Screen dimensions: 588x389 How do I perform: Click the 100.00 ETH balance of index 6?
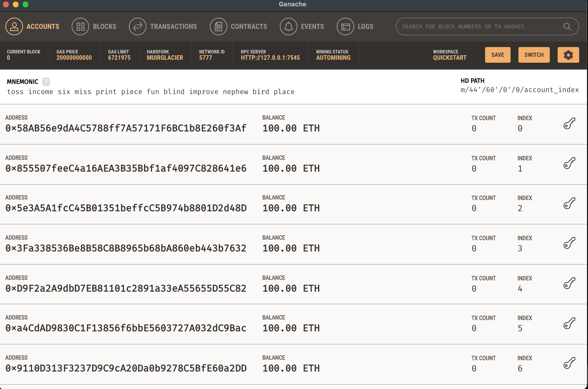pos(291,368)
